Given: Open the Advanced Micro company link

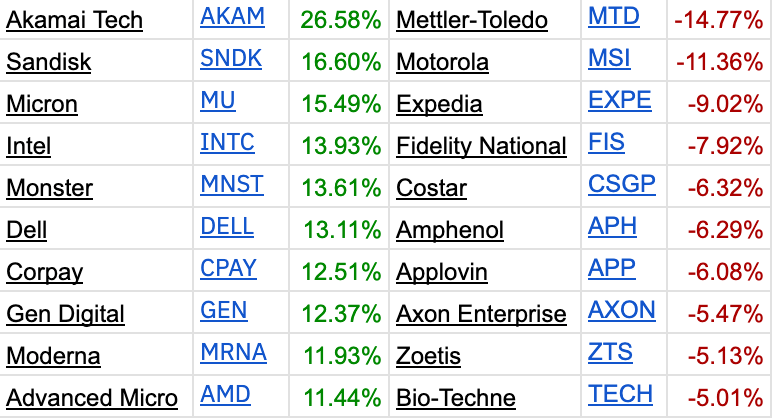Looking at the screenshot, I should click(92, 398).
